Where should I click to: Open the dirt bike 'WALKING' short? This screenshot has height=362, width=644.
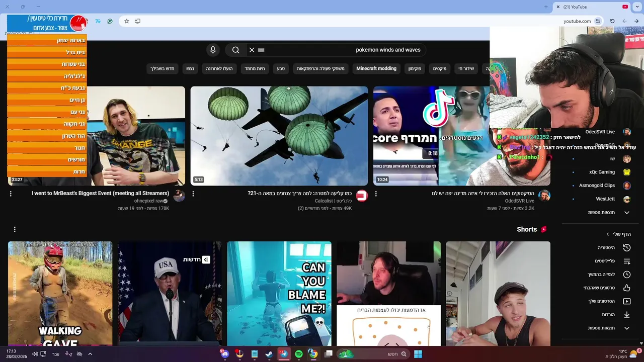pos(60,294)
